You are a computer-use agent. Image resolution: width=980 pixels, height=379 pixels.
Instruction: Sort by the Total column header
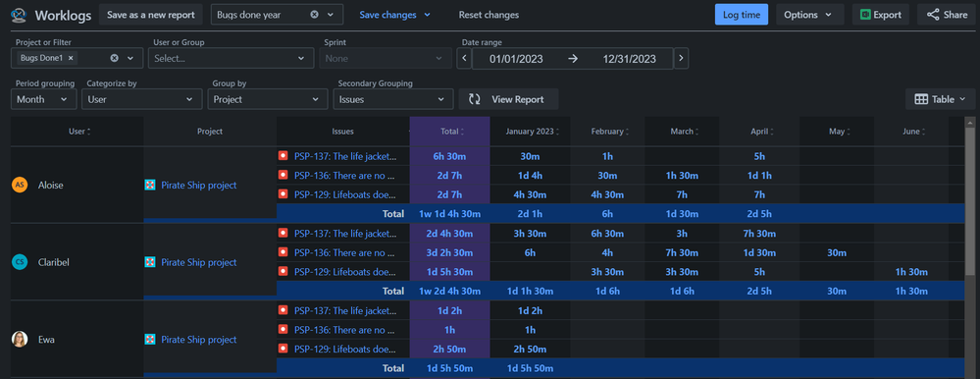point(450,132)
